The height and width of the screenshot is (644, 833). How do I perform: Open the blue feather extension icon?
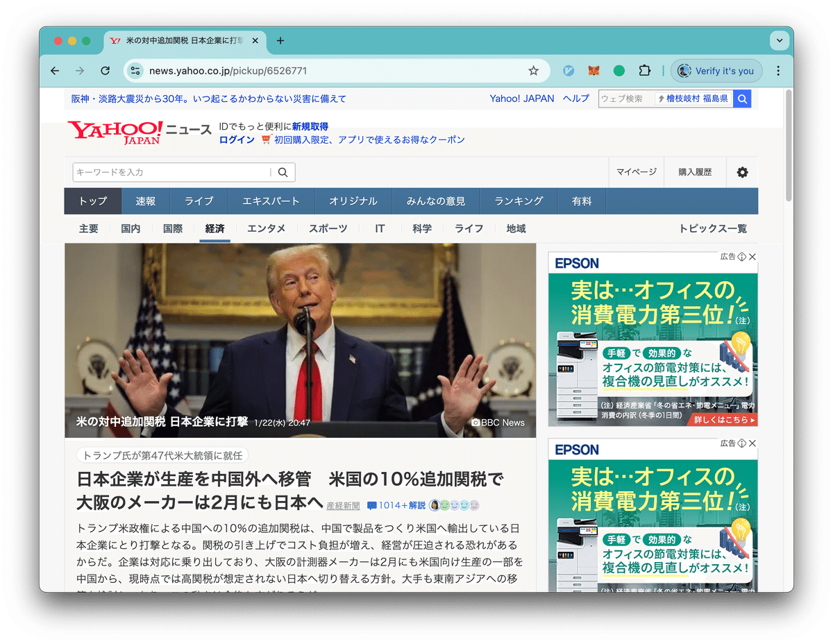[569, 71]
